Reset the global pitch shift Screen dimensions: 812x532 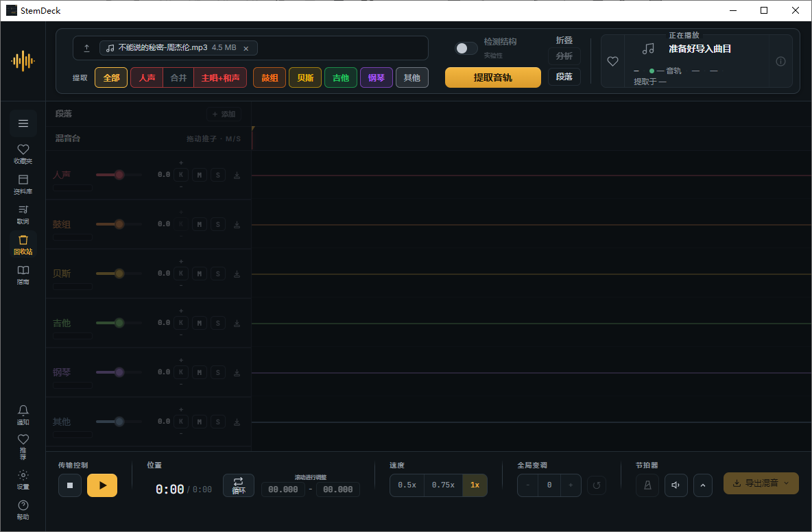(x=597, y=485)
